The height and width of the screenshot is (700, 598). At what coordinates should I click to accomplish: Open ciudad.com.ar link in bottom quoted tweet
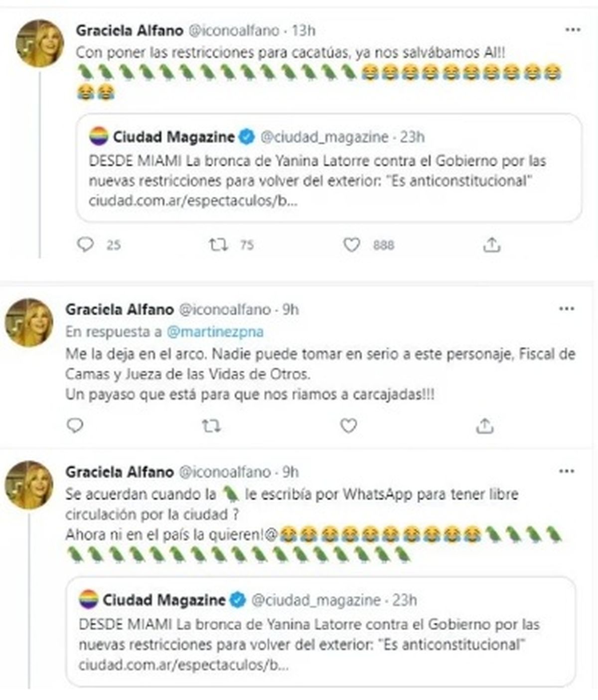183,665
